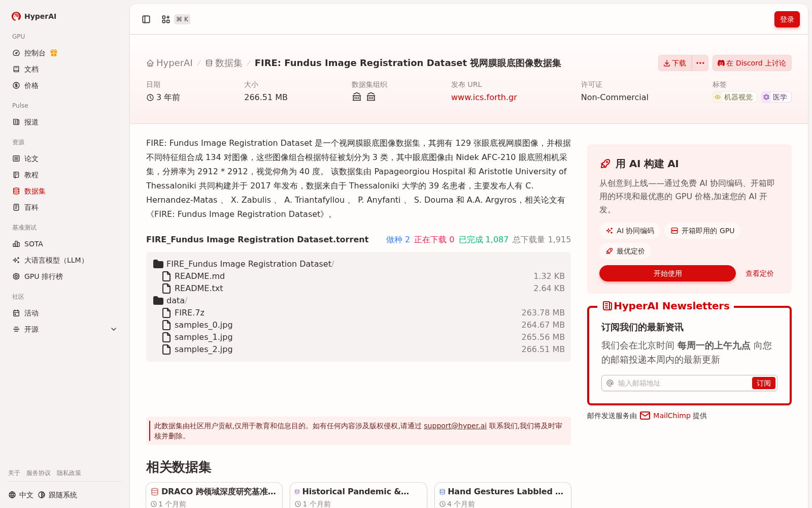Click AI 协同编码 chip
Viewport: 812px width, 508px height.
coord(630,231)
